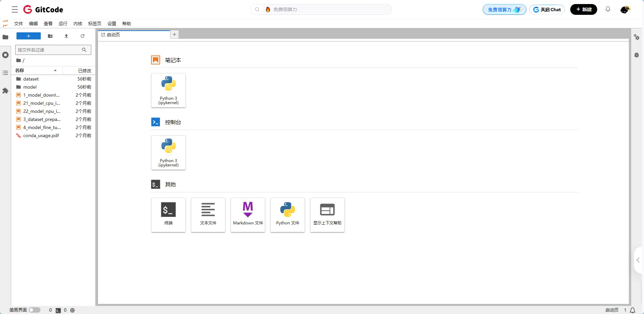Image resolution: width=644 pixels, height=314 pixels.
Task: Click the new folder icon in file browser
Action: pyautogui.click(x=50, y=36)
